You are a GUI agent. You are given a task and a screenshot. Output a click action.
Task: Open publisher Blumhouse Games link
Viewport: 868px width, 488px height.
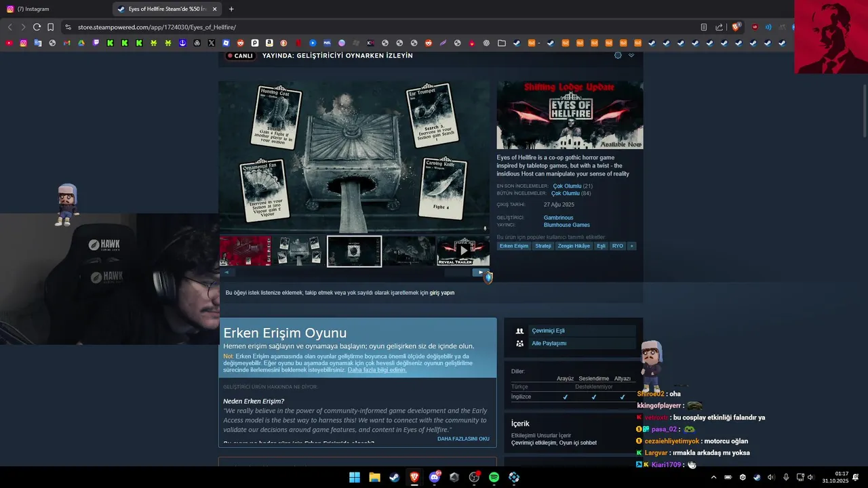(x=567, y=225)
